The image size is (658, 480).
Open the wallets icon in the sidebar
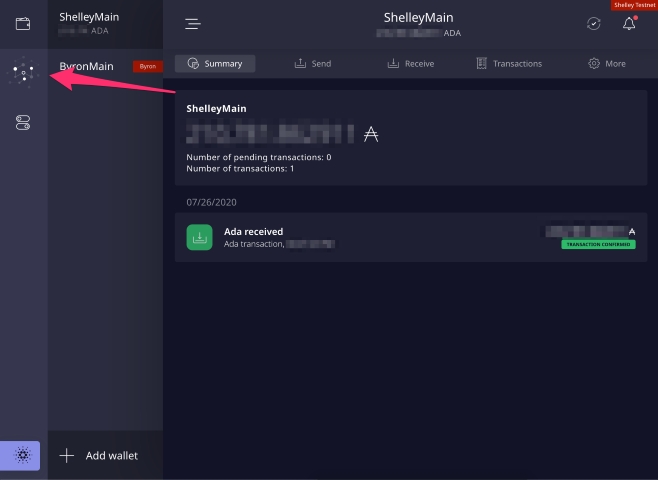[x=23, y=23]
